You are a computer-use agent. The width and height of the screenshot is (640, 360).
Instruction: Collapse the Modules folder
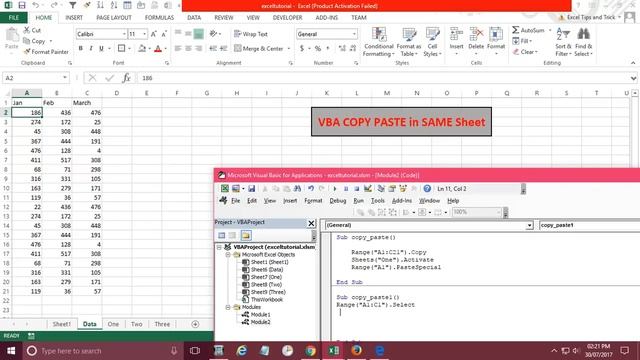point(228,307)
